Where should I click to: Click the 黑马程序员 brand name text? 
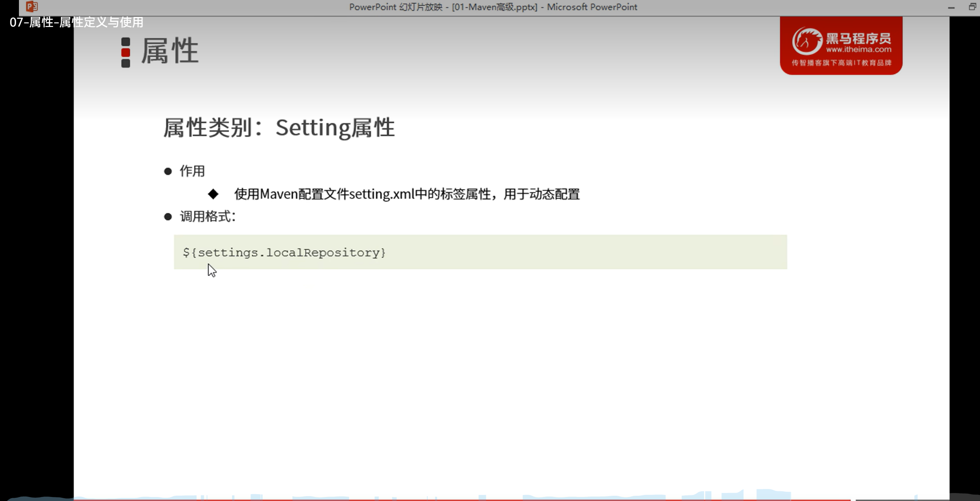click(x=858, y=39)
